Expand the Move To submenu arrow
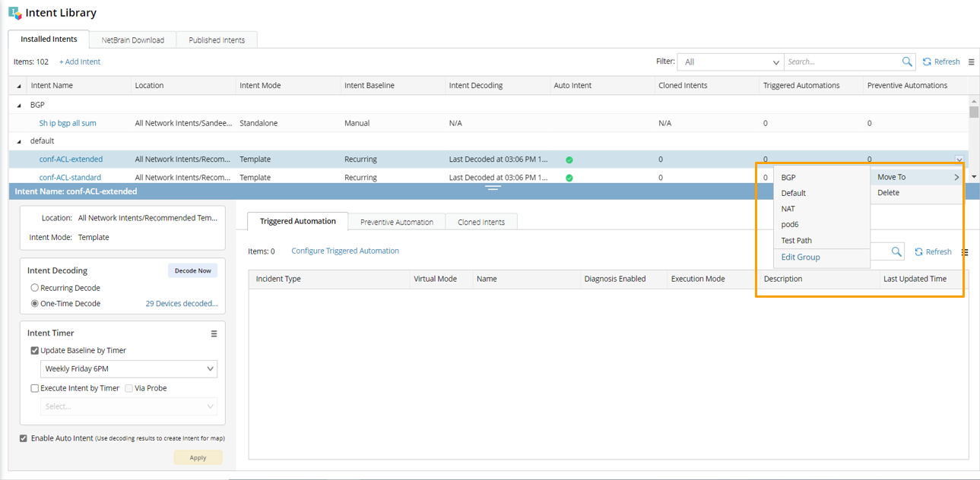 (x=956, y=177)
